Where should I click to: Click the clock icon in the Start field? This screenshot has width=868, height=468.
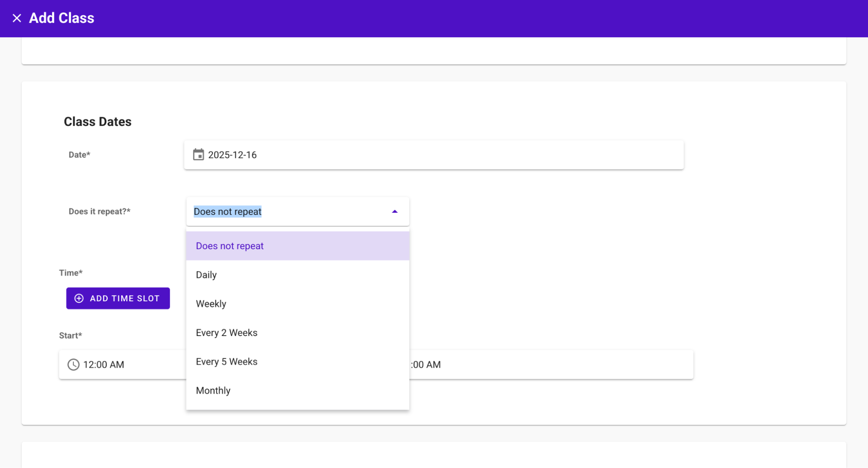tap(73, 365)
